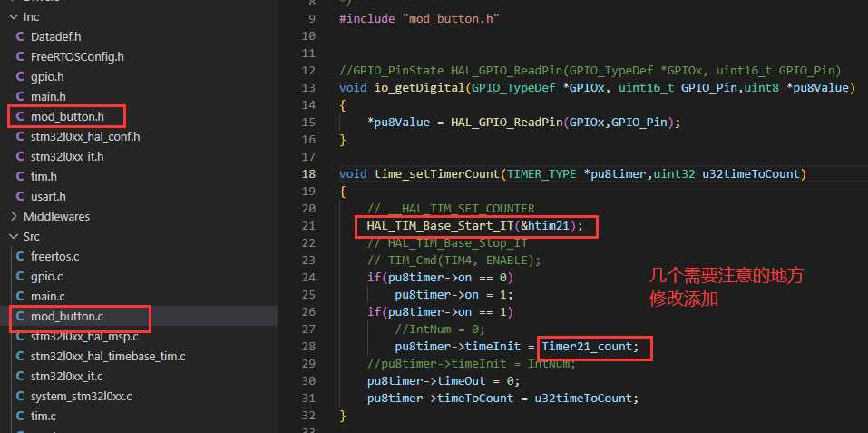Select gpio.c source file
This screenshot has width=868, height=433.
coord(46,276)
